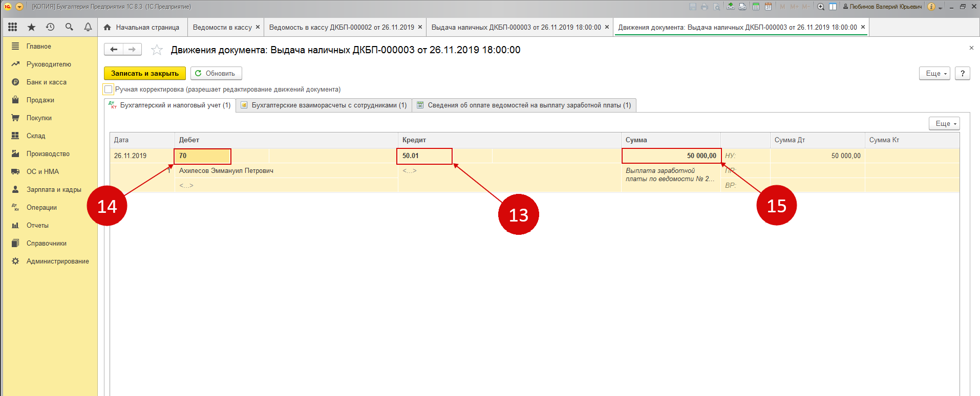Go back with the left arrow
Viewport: 980px width, 396px height.
pyautogui.click(x=114, y=49)
